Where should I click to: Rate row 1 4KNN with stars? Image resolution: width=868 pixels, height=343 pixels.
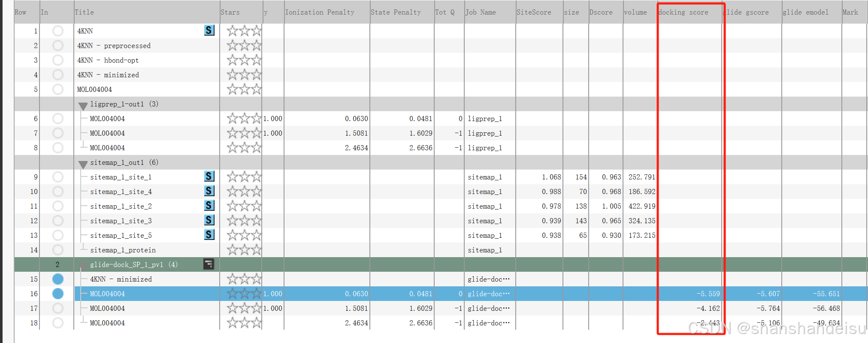coord(244,31)
